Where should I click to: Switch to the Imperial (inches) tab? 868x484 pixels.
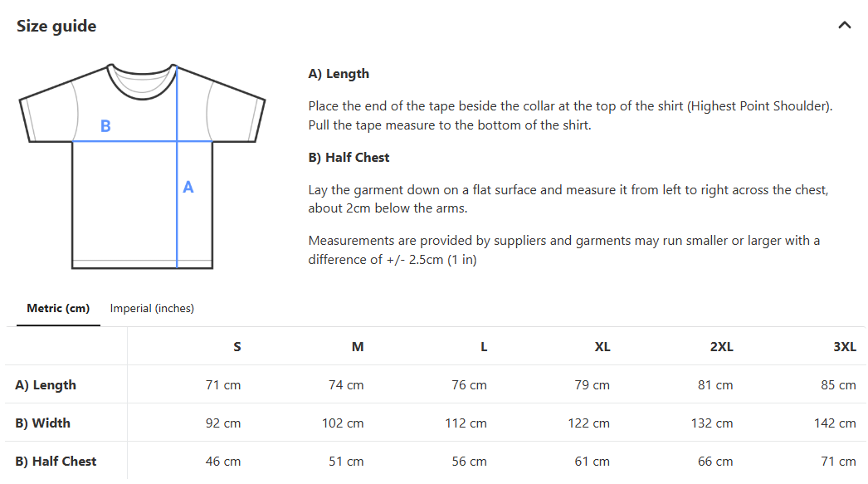pos(152,309)
